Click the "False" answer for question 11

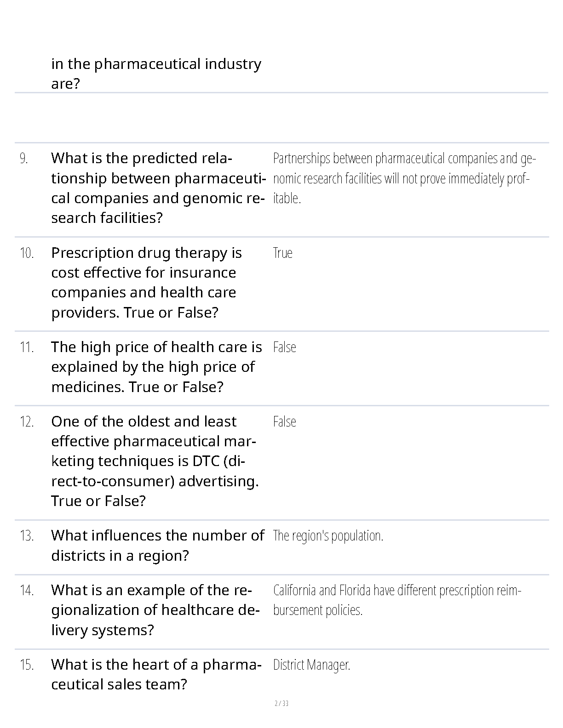pyautogui.click(x=284, y=347)
